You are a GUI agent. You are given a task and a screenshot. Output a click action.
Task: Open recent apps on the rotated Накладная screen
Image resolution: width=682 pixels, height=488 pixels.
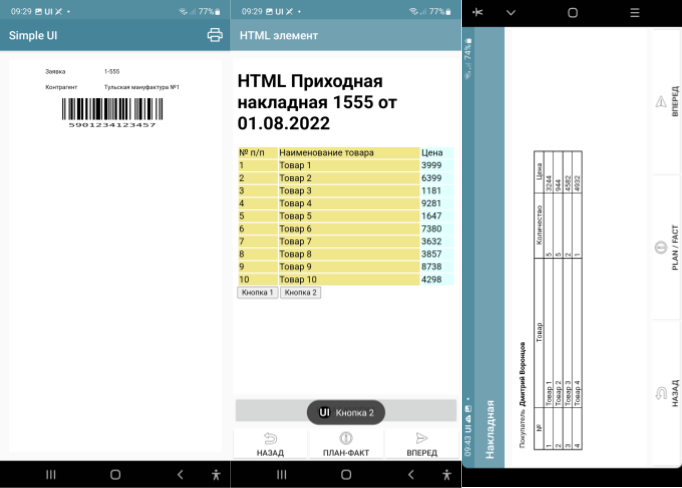pyautogui.click(x=634, y=12)
